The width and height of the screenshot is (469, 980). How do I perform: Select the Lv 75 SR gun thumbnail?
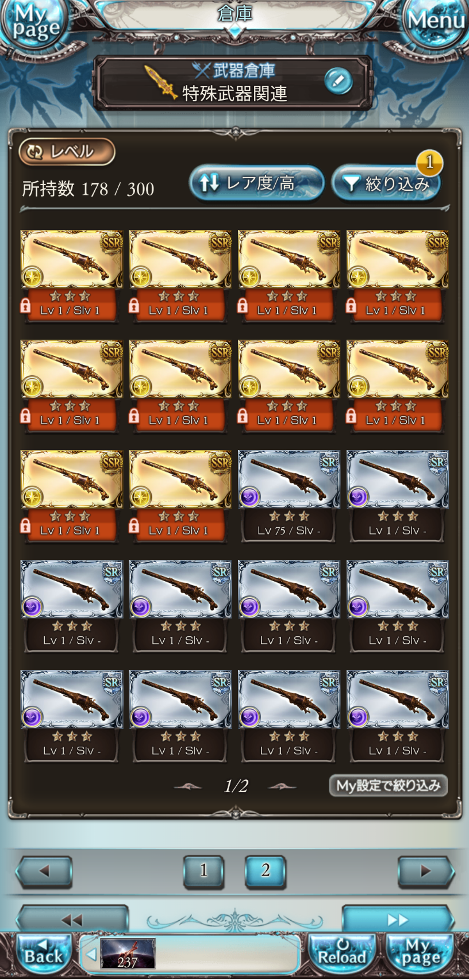pos(289,479)
